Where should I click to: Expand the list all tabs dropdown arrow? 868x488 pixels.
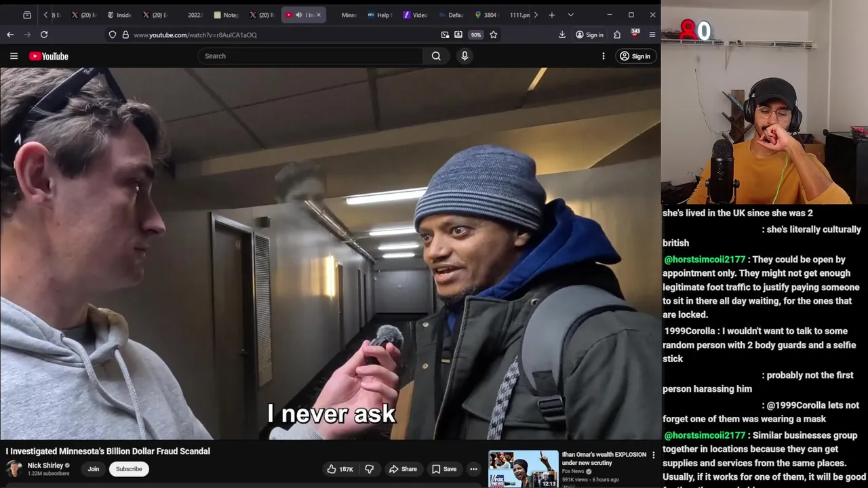(x=570, y=15)
